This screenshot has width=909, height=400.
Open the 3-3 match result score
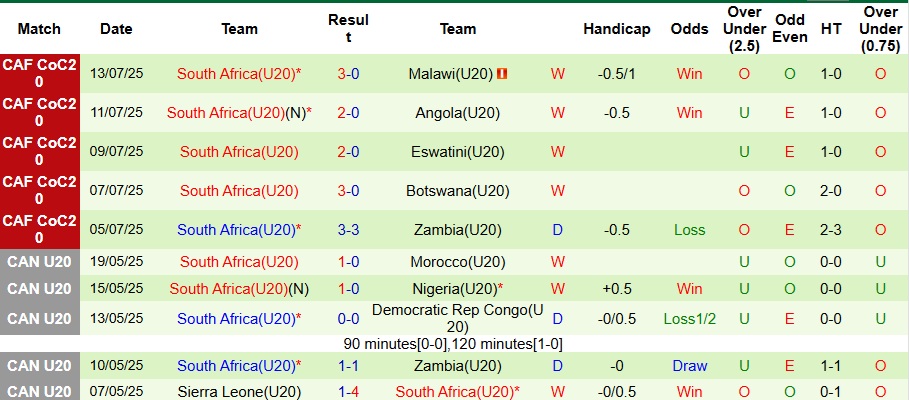(x=348, y=230)
